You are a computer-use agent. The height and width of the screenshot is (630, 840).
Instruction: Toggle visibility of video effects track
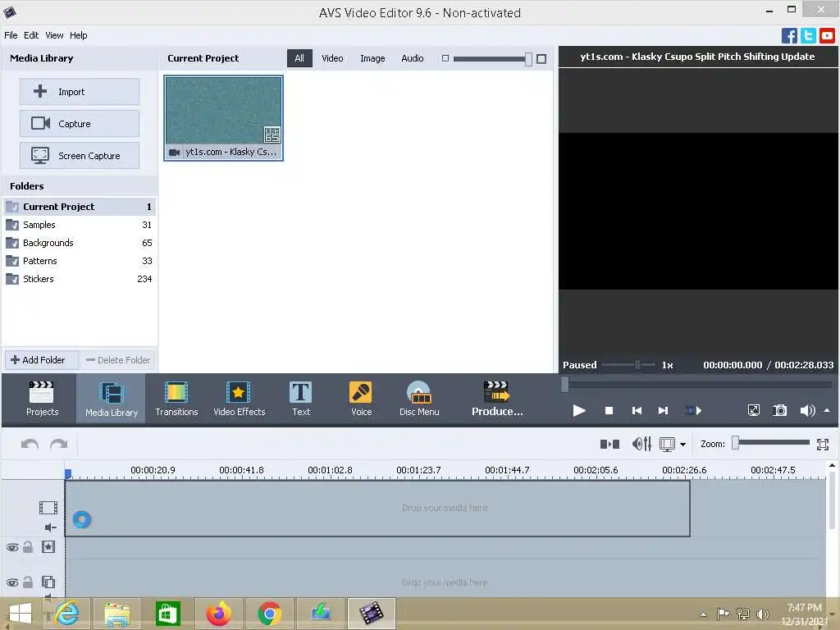(x=12, y=547)
